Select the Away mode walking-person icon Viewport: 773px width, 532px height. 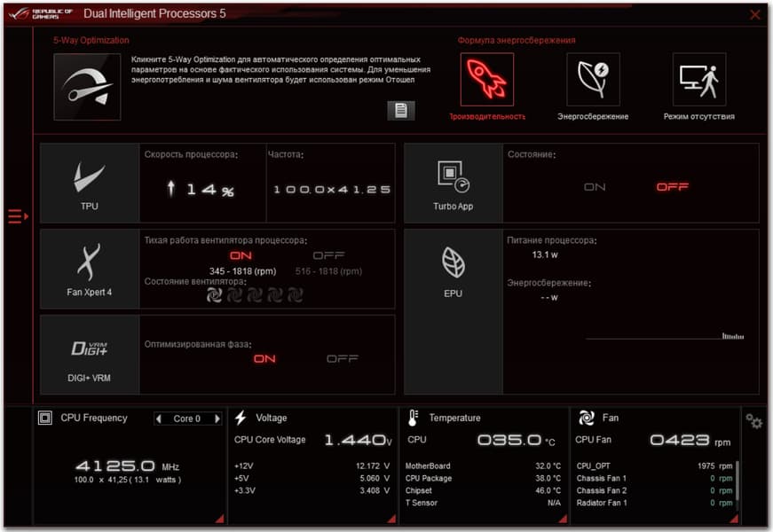(699, 79)
